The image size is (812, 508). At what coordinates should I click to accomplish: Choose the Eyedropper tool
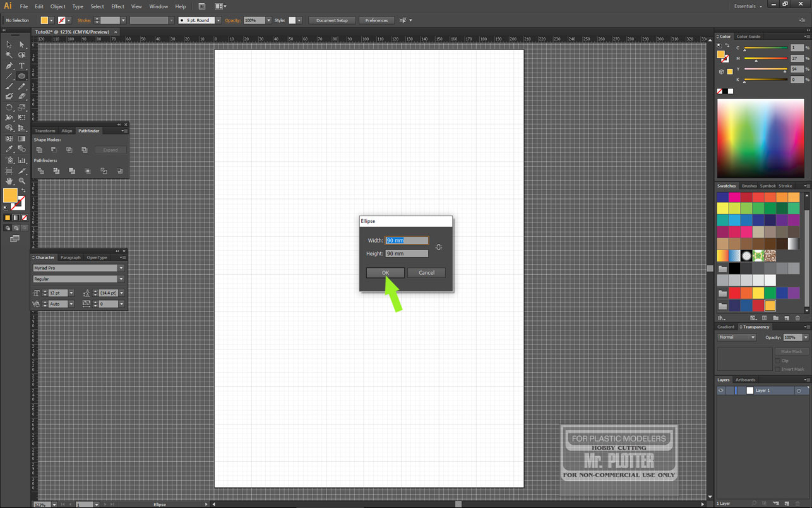point(9,149)
